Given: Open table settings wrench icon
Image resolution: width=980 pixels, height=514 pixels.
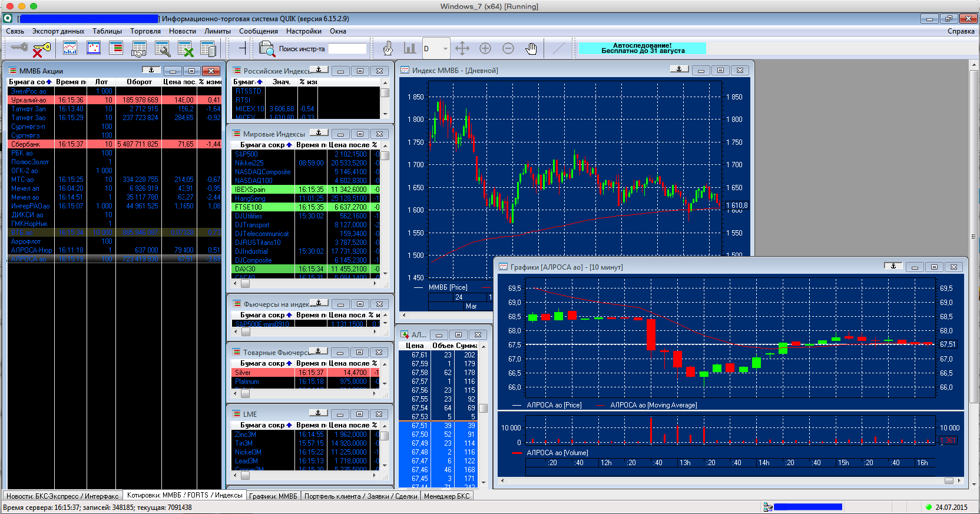Looking at the screenshot, I should click(x=163, y=48).
